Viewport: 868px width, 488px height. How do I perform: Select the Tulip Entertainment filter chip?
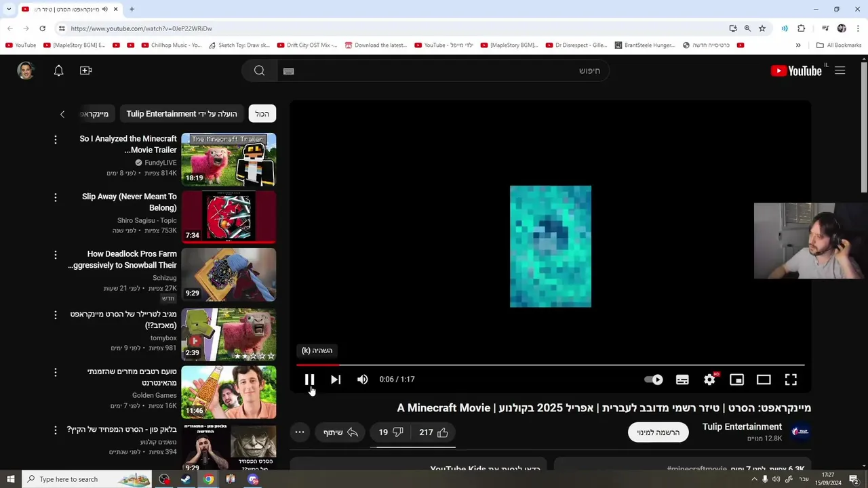(182, 114)
